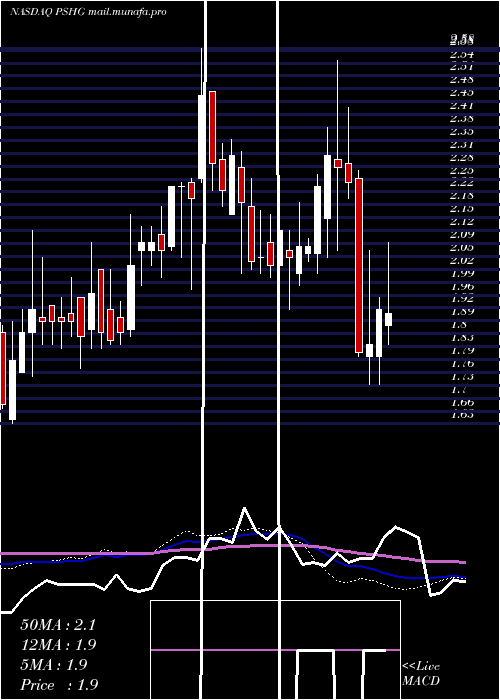Select the 2.51 price axis label
The image size is (500, 700).
click(462, 67)
